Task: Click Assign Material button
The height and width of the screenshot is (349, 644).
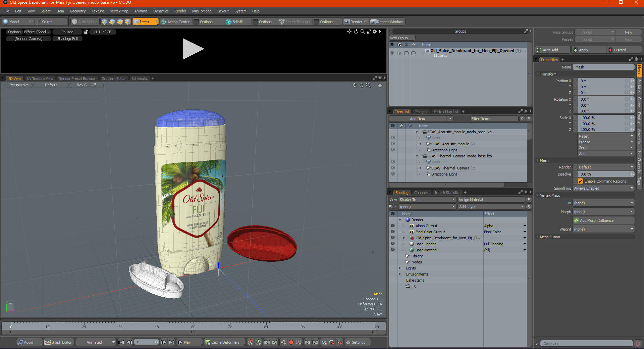Action: [x=491, y=200]
